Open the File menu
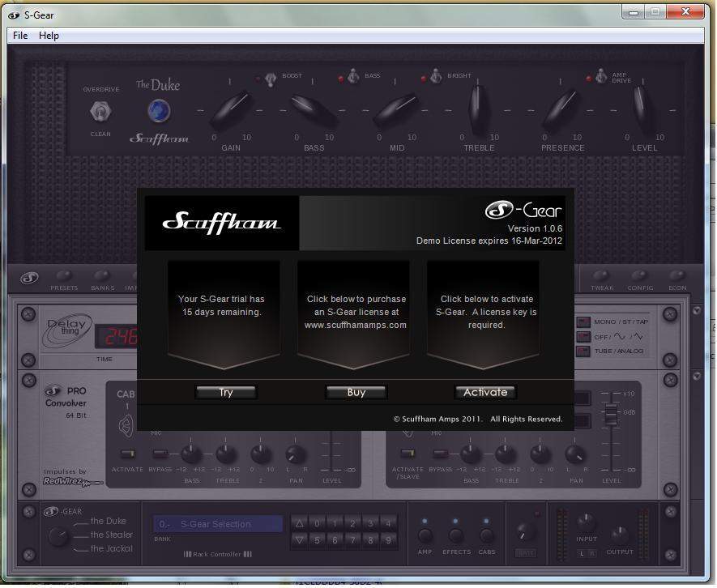 (20, 36)
